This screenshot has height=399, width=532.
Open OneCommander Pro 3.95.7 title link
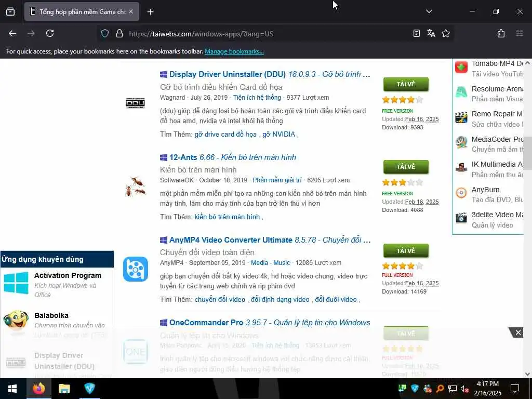(x=270, y=323)
